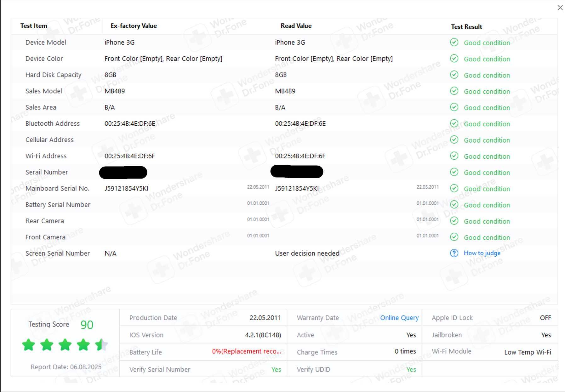Select ex-factory Wi-Fi address 00:25:4B:4E:DF:6F

coord(130,156)
